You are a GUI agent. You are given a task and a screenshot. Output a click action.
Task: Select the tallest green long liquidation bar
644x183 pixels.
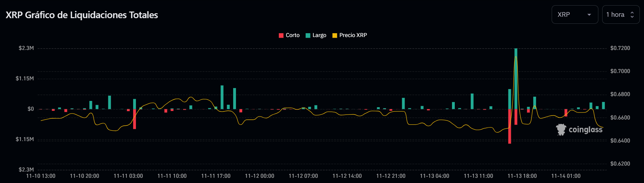coord(516,79)
